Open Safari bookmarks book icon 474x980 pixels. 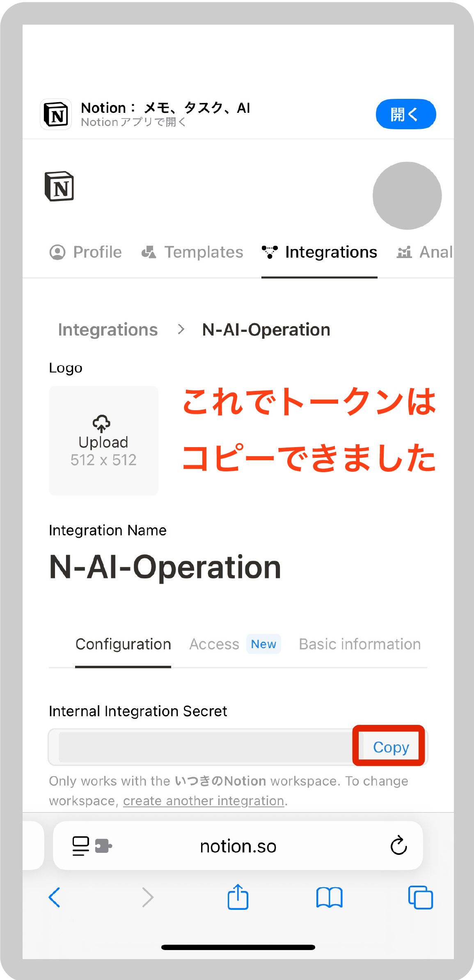coord(329,897)
